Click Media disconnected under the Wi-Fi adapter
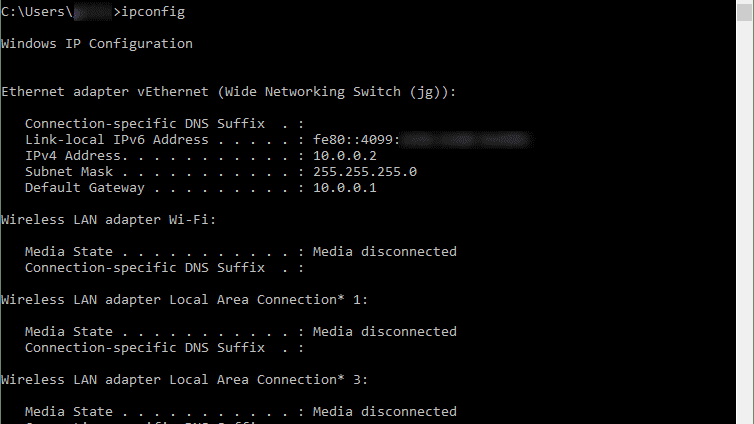This screenshot has height=424, width=754. pyautogui.click(x=385, y=252)
